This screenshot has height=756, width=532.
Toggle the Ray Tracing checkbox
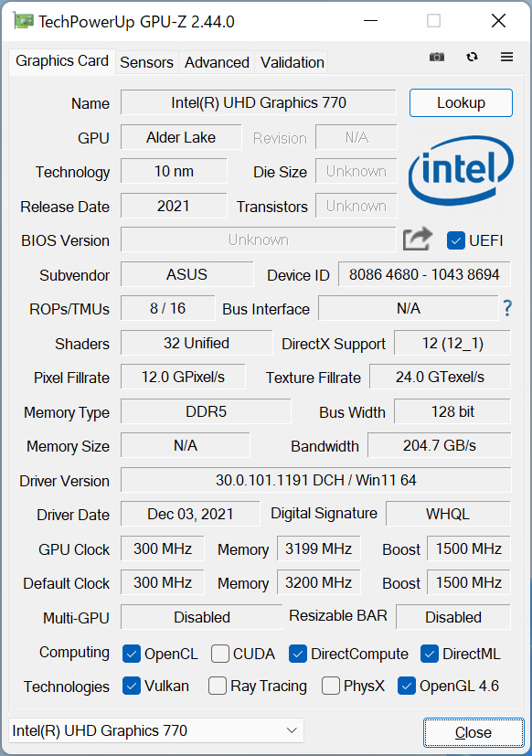(218, 686)
